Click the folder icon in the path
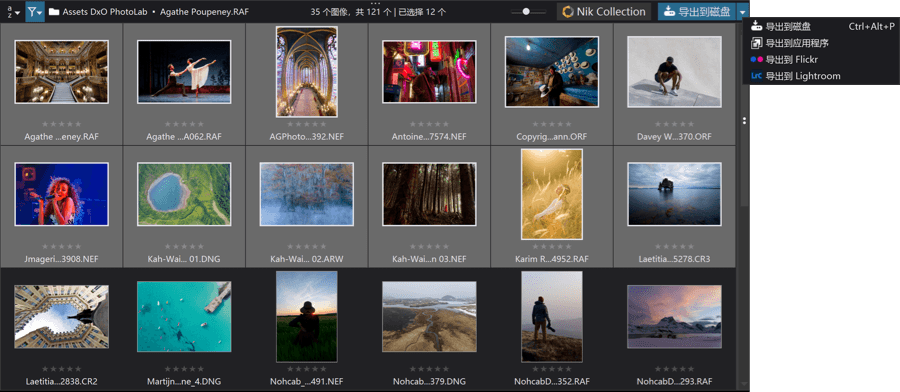900x392 pixels. click(54, 11)
